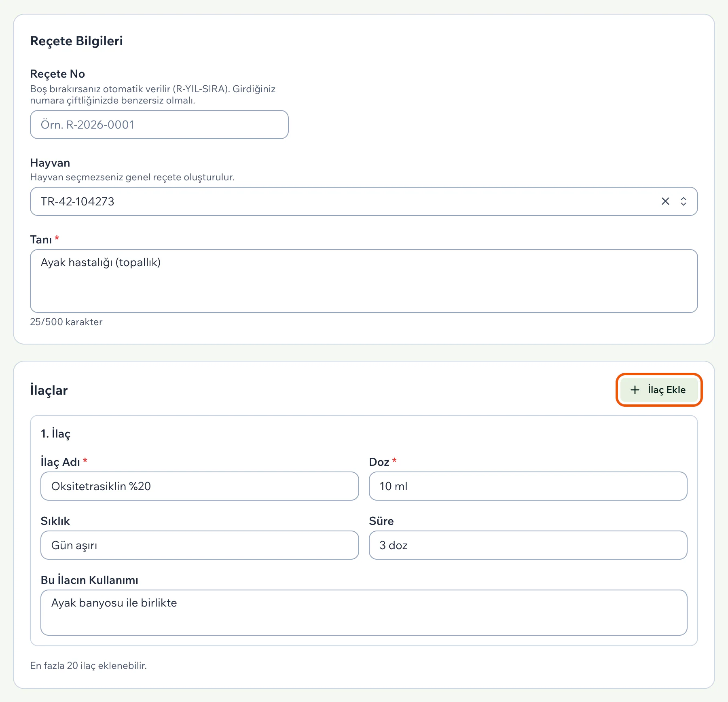Click the İlaç Ekle button
Viewport: 728px width, 702px height.
(x=659, y=390)
